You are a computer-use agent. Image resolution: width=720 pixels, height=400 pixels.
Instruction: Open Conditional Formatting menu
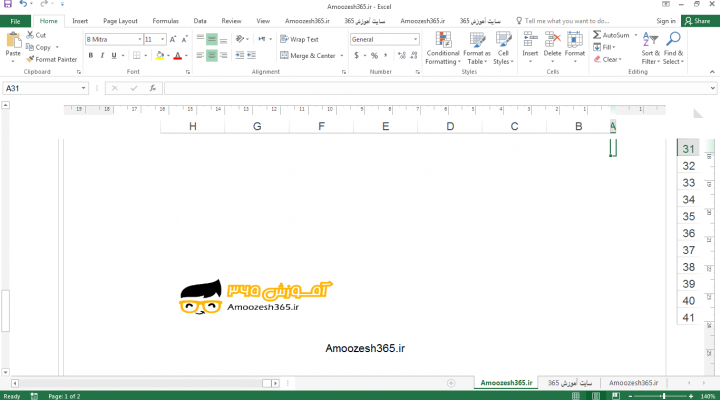(x=443, y=48)
